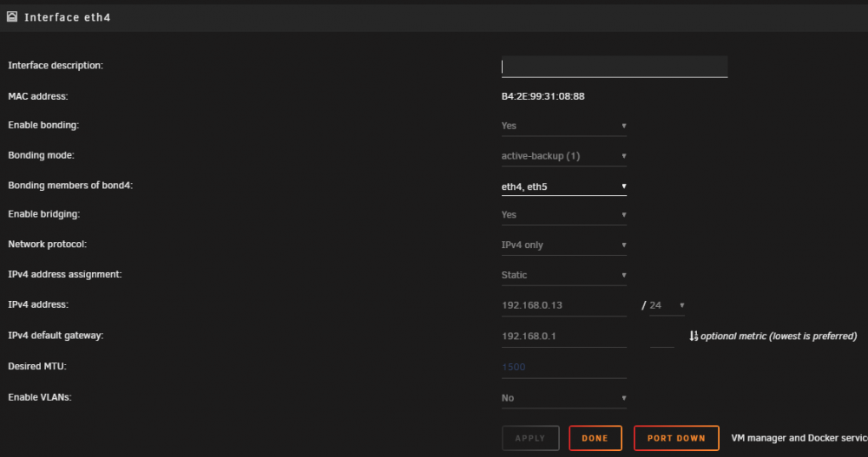The image size is (868, 457).
Task: Open the Enable bonding dropdown
Action: point(563,126)
